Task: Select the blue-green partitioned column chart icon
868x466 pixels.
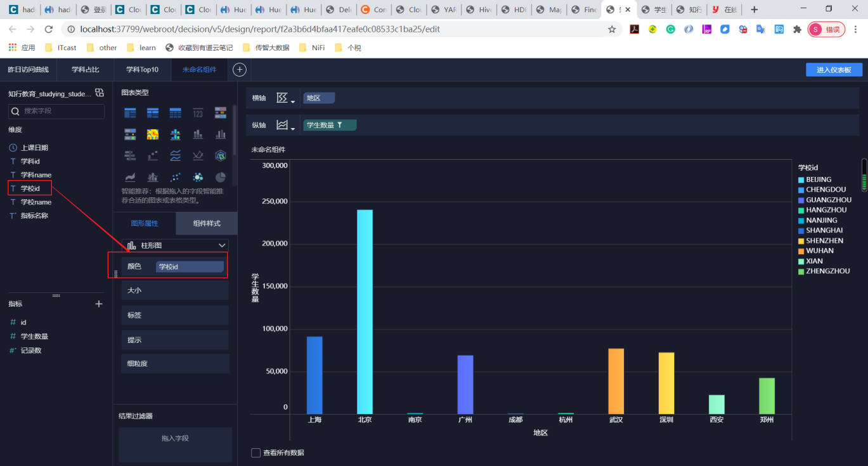Action: (x=176, y=134)
